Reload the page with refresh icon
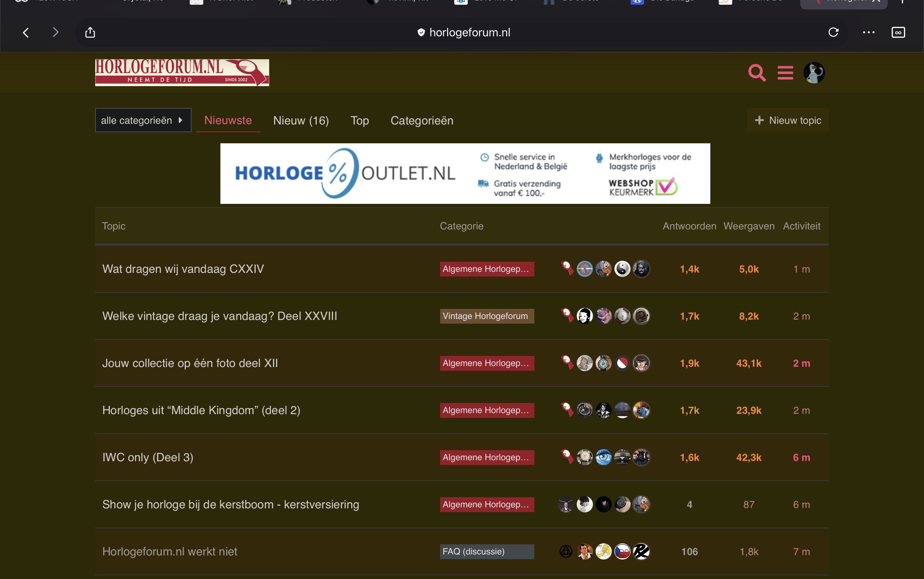The height and width of the screenshot is (579, 924). click(833, 32)
